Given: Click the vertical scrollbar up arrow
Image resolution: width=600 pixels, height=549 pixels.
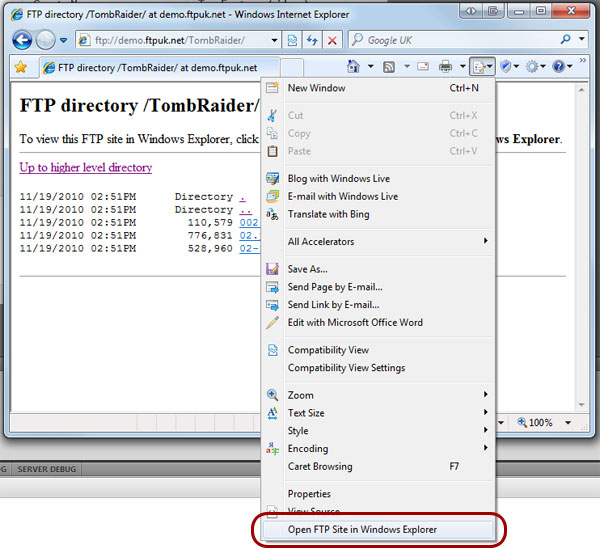Looking at the screenshot, I should (x=582, y=90).
